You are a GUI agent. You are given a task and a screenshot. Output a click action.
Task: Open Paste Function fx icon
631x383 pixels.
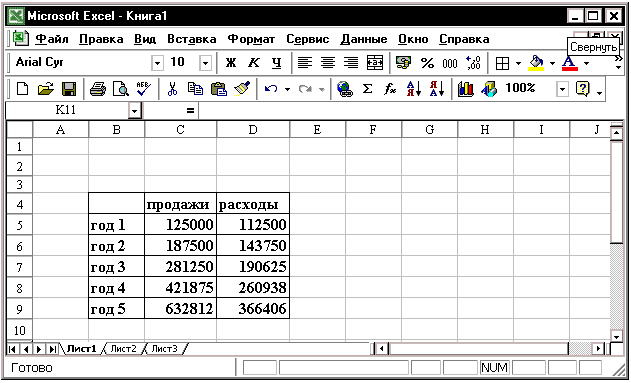390,89
